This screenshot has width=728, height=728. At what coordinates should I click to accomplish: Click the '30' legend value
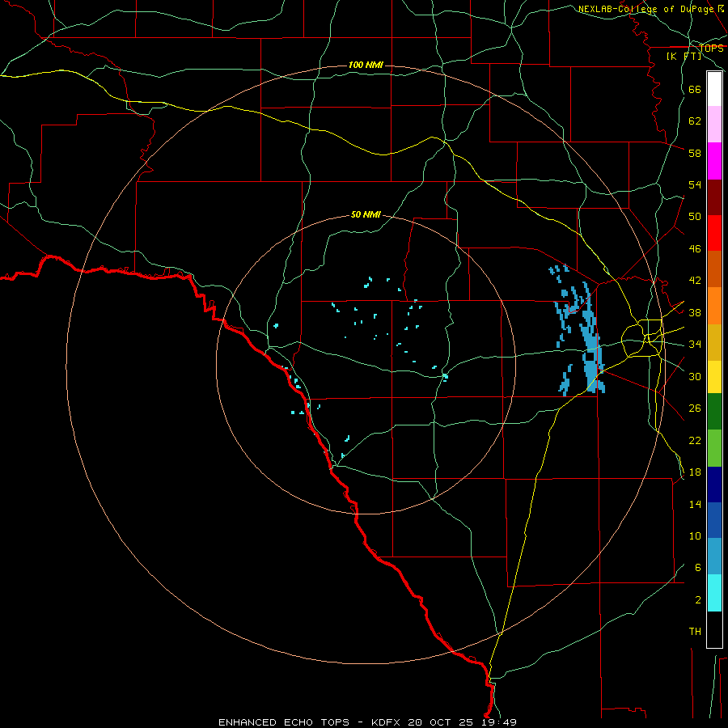[695, 376]
